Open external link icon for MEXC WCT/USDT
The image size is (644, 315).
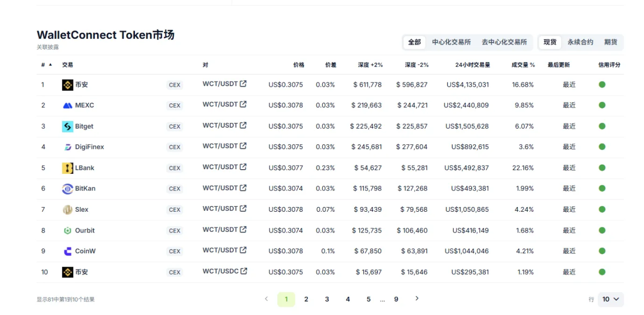click(x=243, y=104)
